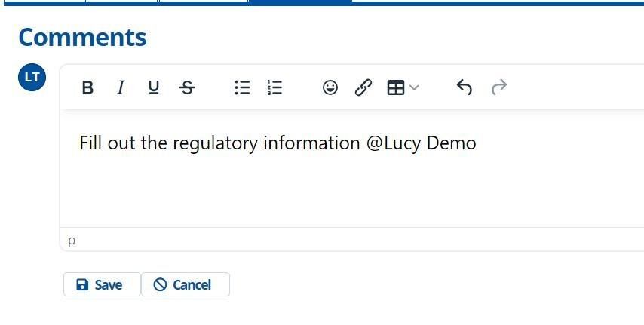Apply strikethrough formatting

187,87
